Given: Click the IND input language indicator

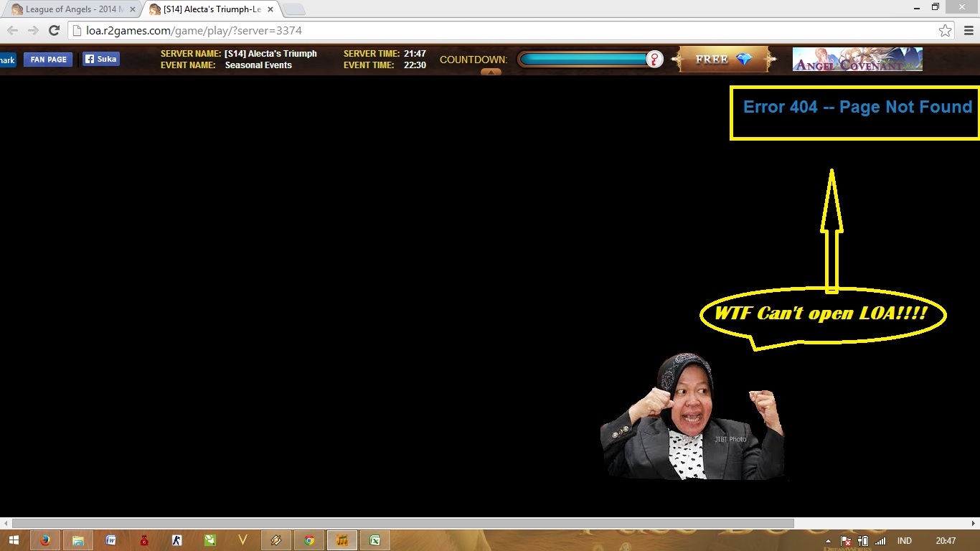Looking at the screenshot, I should [905, 541].
